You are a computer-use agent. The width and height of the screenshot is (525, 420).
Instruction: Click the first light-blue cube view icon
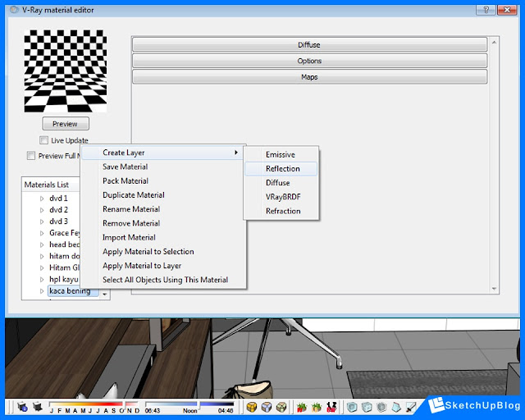coord(352,407)
